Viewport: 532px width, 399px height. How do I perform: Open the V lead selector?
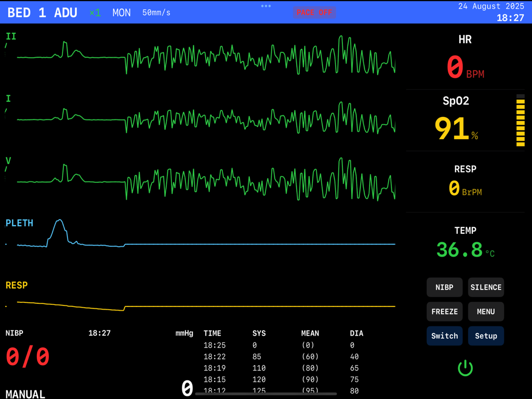pos(8,162)
